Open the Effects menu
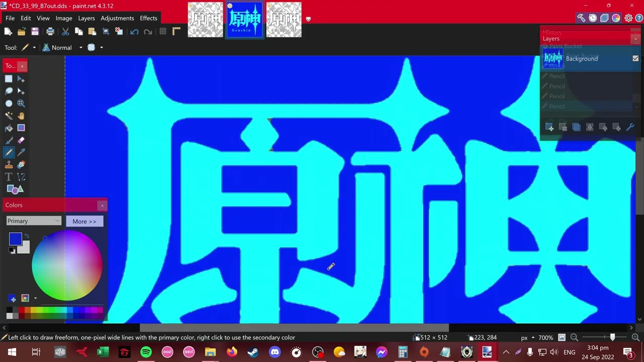Viewport: 644px width, 362px height. coord(148,18)
